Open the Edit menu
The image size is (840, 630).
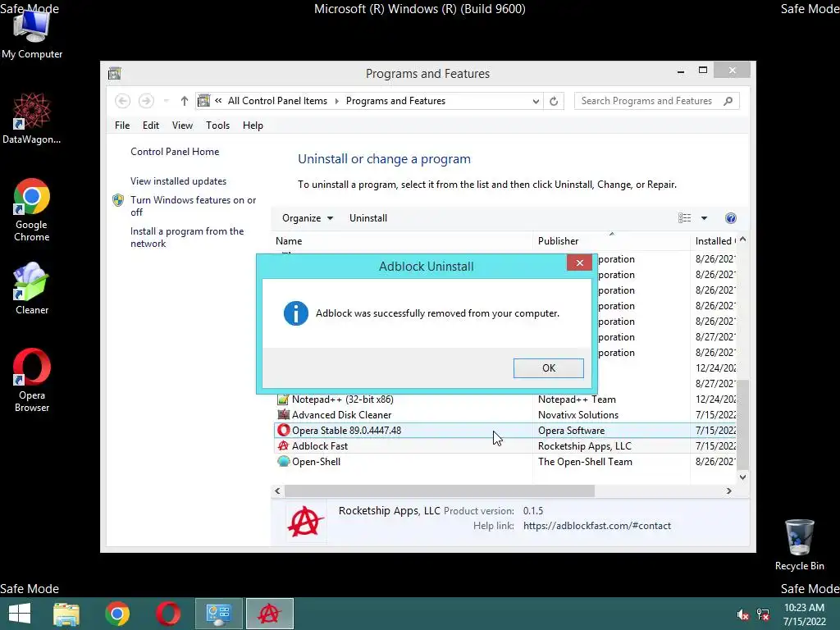click(x=151, y=126)
